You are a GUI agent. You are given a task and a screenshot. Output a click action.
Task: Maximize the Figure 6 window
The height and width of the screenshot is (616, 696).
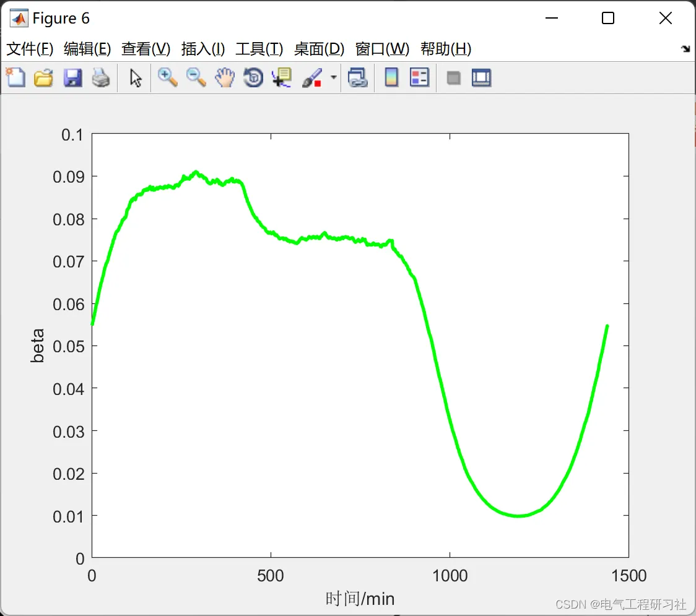[x=607, y=18]
